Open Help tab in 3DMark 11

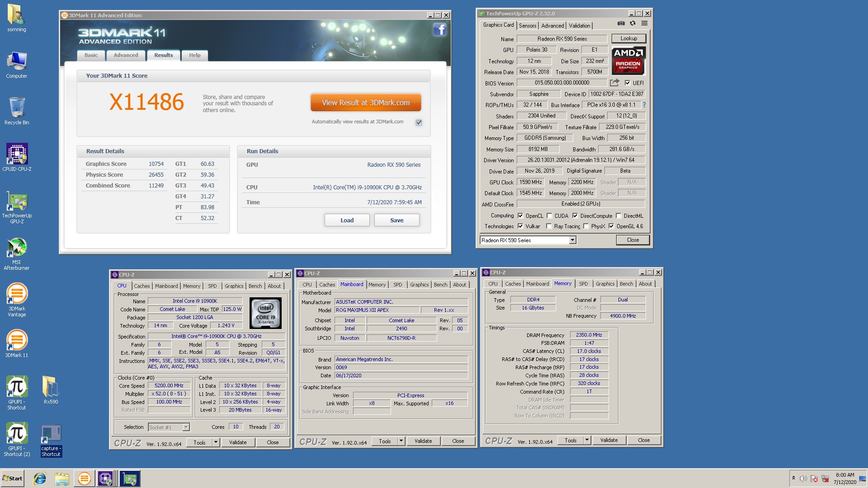tap(195, 55)
